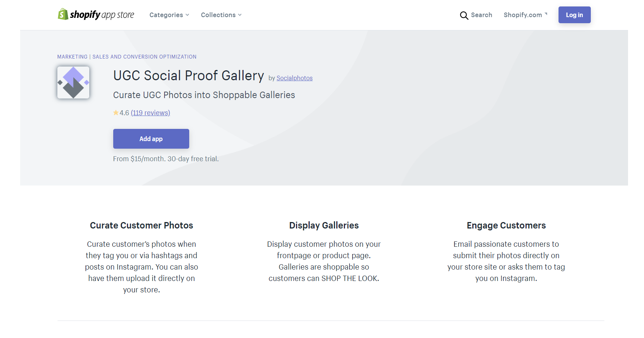This screenshot has width=644, height=338.
Task: Click the 'From $15/month. 30-day free trial.' text
Action: tap(166, 159)
